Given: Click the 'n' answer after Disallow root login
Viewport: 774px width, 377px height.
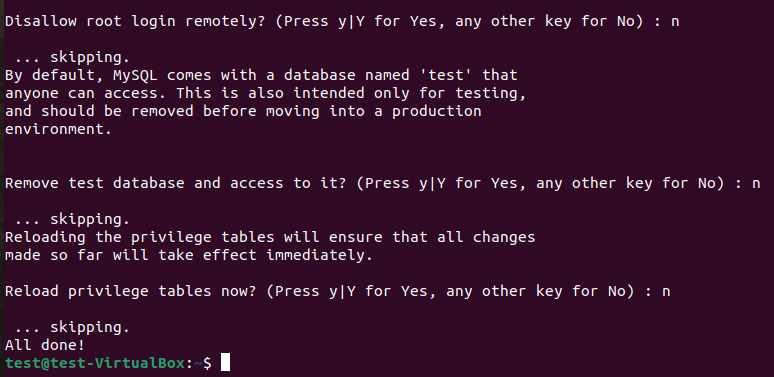Looking at the screenshot, I should [x=675, y=23].
